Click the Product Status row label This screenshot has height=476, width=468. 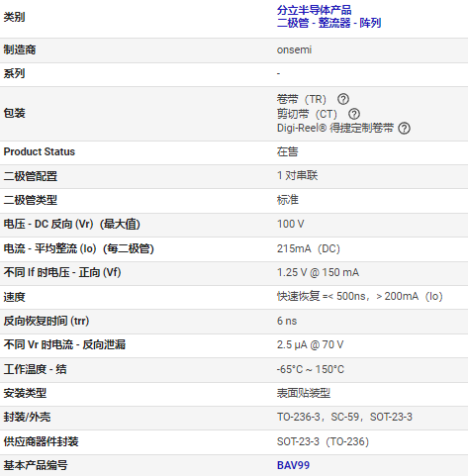40,151
